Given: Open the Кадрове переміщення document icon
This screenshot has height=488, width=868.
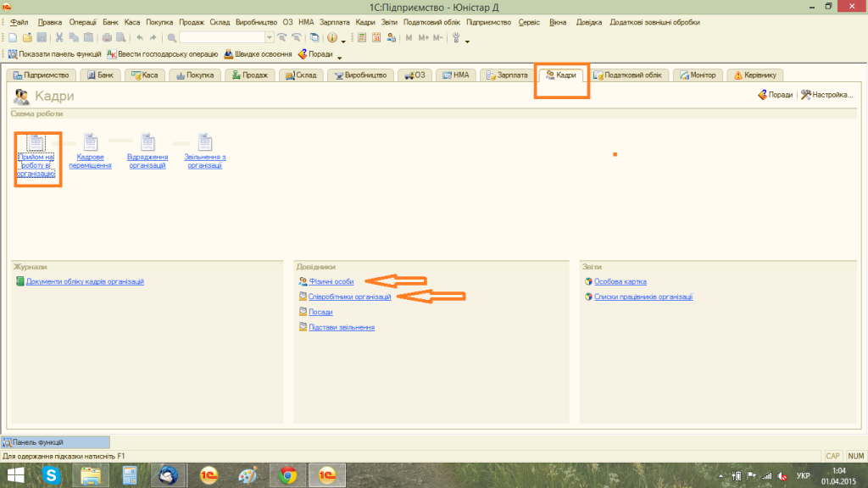Looking at the screenshot, I should (x=90, y=141).
